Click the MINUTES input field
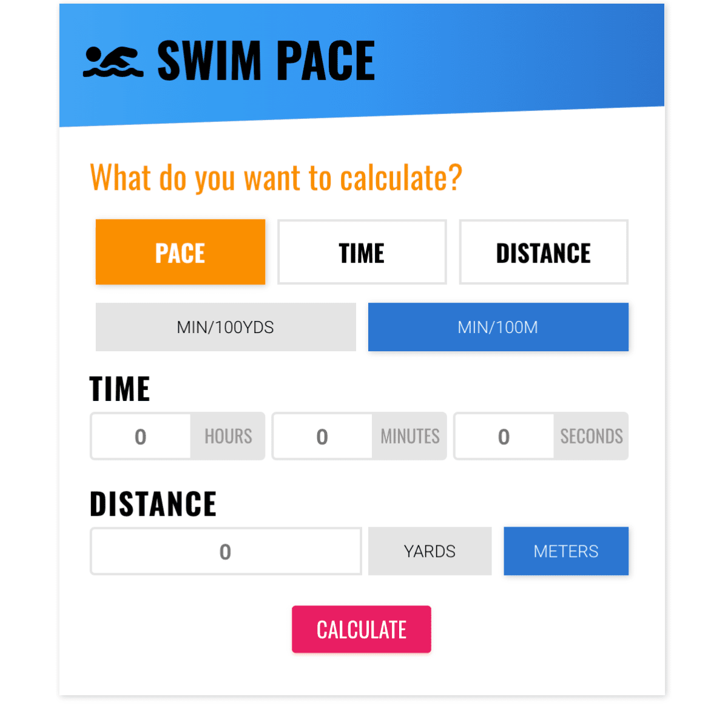Screen dimensions: 728x728 click(322, 436)
